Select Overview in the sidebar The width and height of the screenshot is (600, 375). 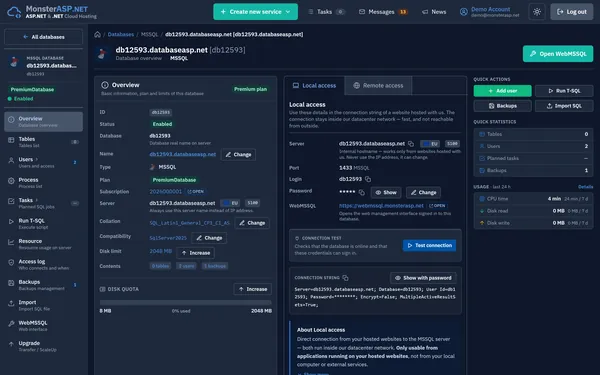click(44, 122)
